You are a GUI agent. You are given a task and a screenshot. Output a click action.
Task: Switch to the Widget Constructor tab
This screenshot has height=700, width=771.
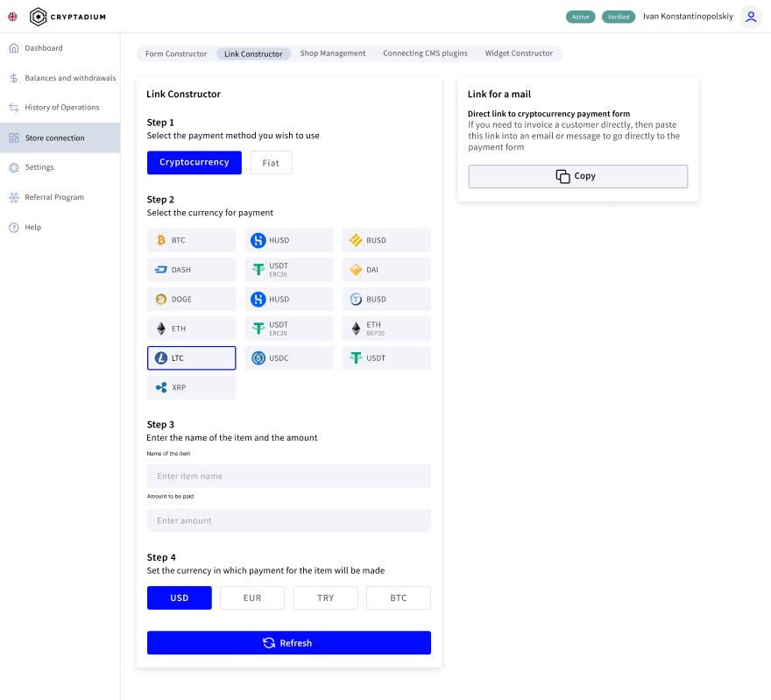pos(519,53)
